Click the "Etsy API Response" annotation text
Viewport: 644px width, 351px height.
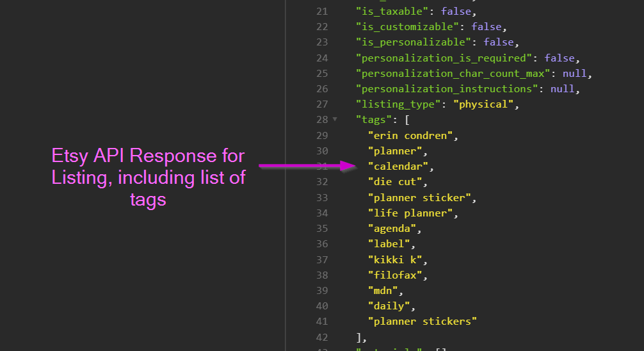point(149,156)
